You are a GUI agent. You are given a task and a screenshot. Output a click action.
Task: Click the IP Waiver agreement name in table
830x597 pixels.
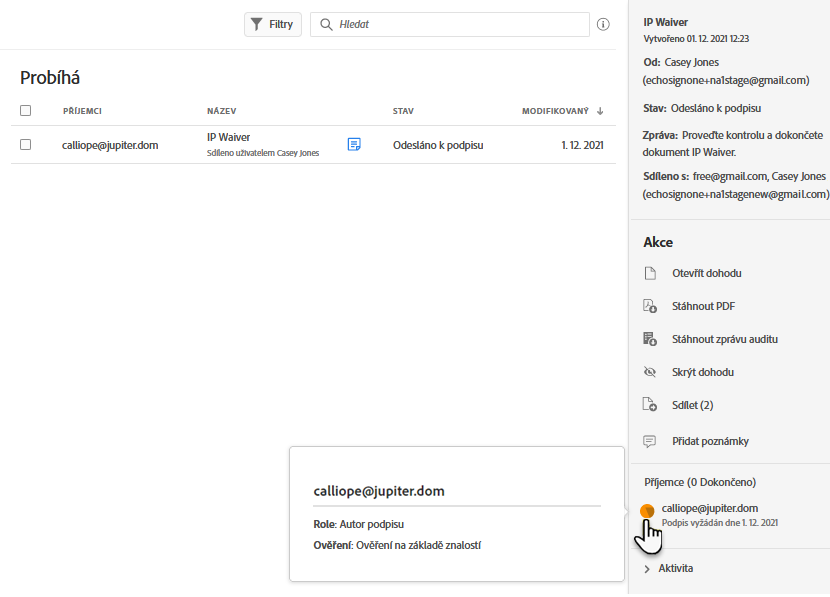pyautogui.click(x=228, y=137)
